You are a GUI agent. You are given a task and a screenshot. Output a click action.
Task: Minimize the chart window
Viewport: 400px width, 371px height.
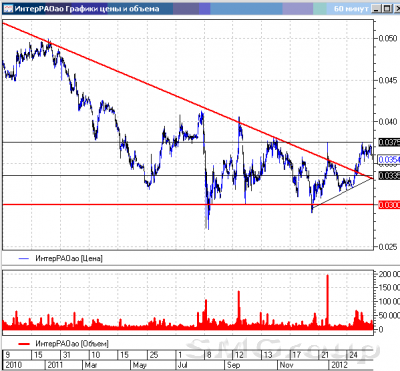click(x=377, y=9)
